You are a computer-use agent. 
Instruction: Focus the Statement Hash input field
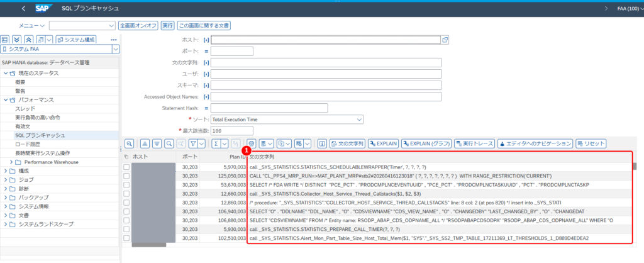pyautogui.click(x=269, y=108)
